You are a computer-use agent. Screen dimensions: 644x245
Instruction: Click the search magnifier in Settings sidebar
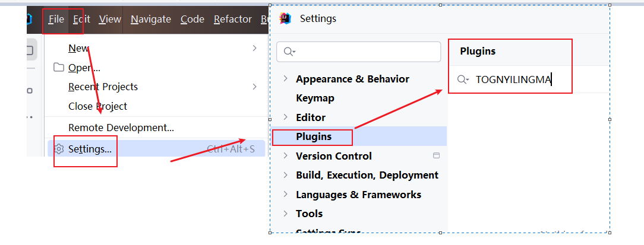(x=289, y=52)
